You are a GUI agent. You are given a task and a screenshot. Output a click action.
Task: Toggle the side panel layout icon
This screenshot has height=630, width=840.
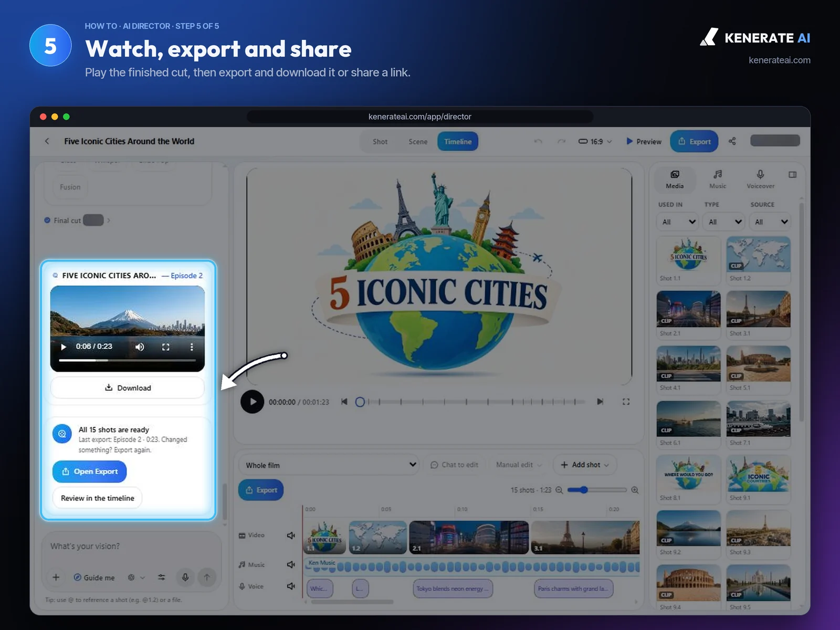pyautogui.click(x=793, y=174)
